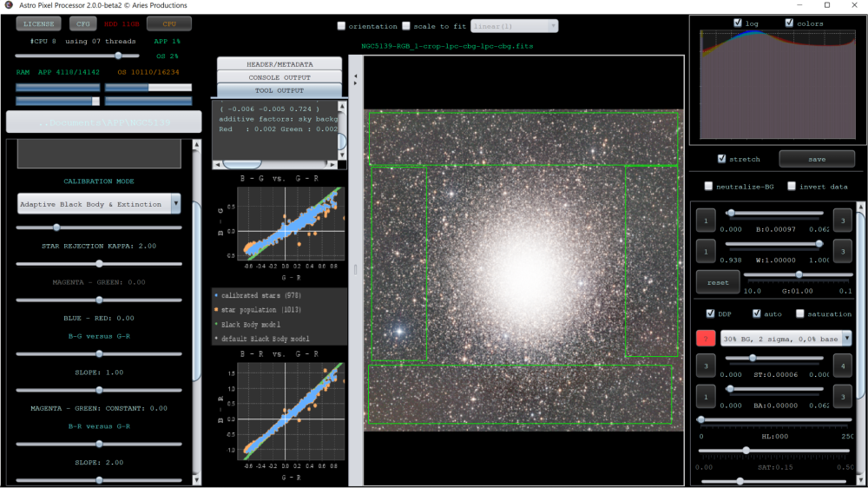The image size is (868, 488).
Task: Switch to the HEADER/METADATA tab
Action: [279, 64]
